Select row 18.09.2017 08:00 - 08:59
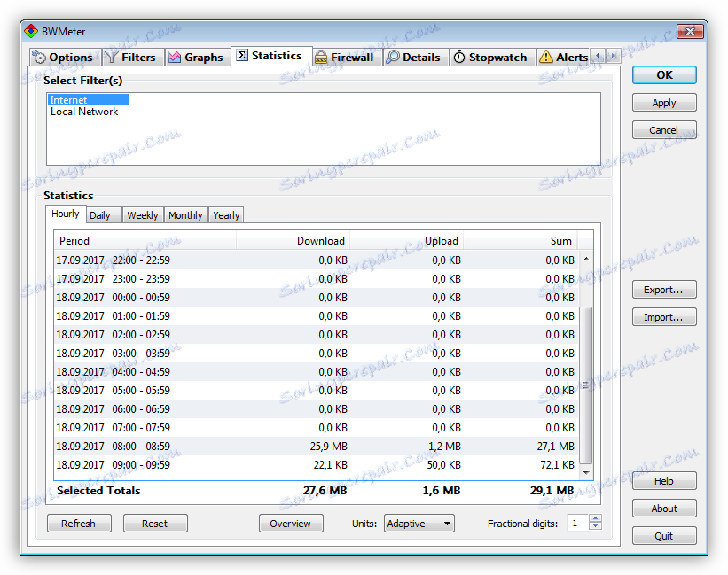728x575 pixels. (x=317, y=446)
